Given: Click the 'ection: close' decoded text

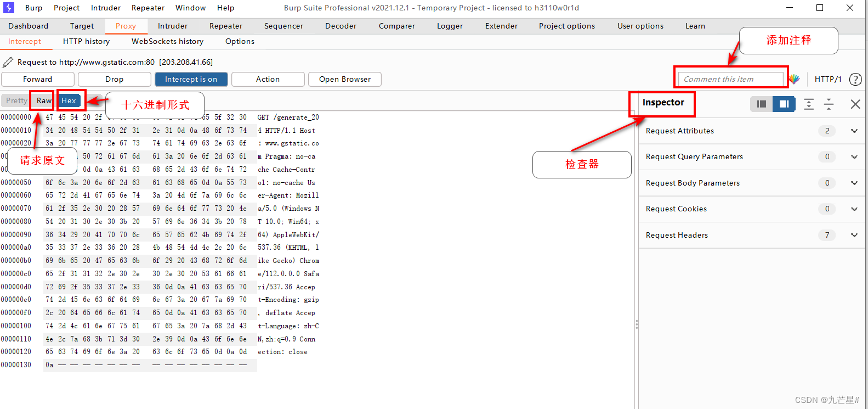Looking at the screenshot, I should [x=282, y=352].
